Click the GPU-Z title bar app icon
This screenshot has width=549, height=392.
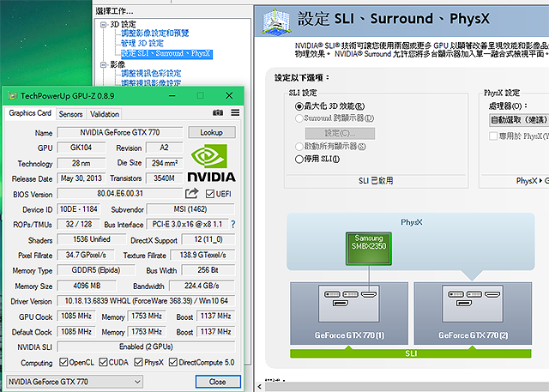click(x=12, y=95)
